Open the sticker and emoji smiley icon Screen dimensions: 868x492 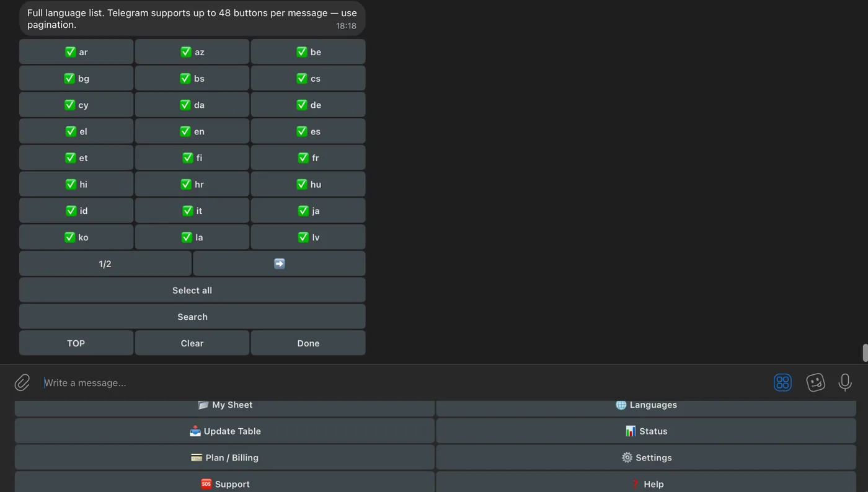click(815, 382)
